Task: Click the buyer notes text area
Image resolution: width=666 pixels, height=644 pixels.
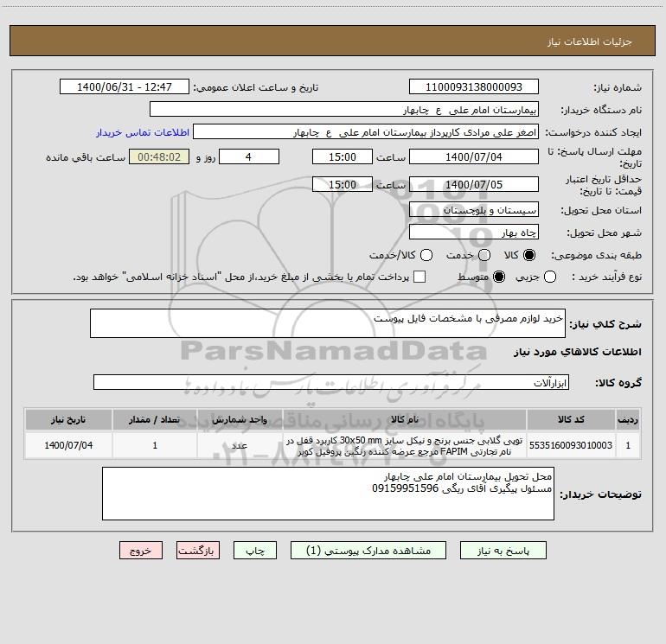Action: pyautogui.click(x=328, y=494)
